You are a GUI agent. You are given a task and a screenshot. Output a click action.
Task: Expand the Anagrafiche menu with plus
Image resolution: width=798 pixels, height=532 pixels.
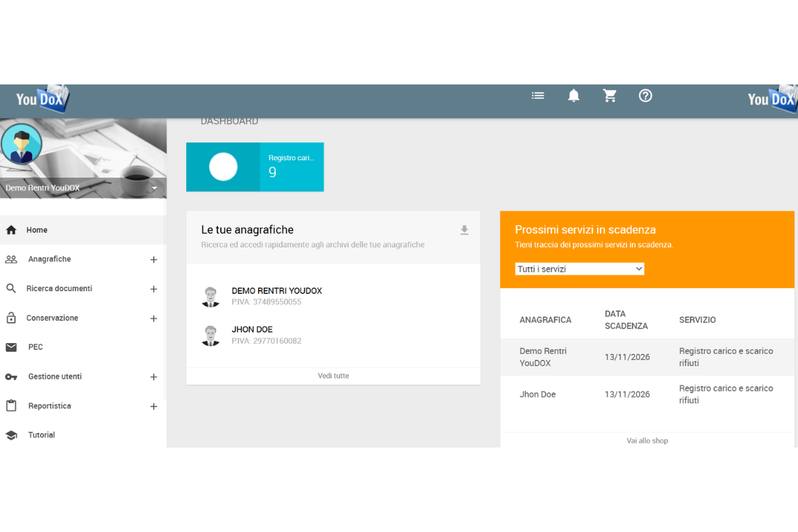click(x=154, y=259)
